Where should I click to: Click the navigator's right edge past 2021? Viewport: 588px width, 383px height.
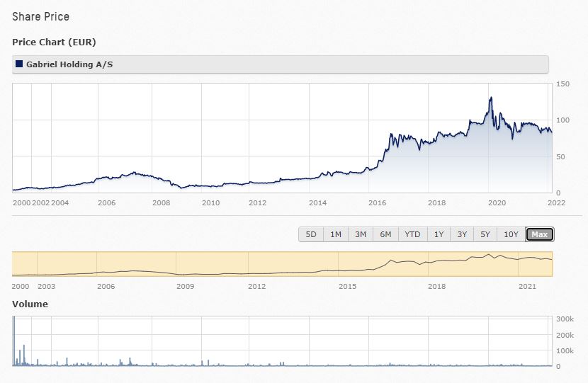click(x=552, y=264)
